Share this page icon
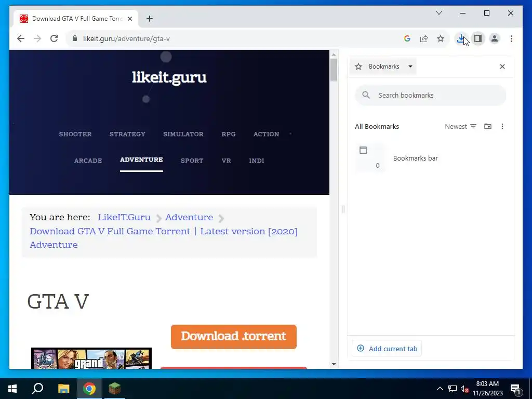 click(424, 38)
